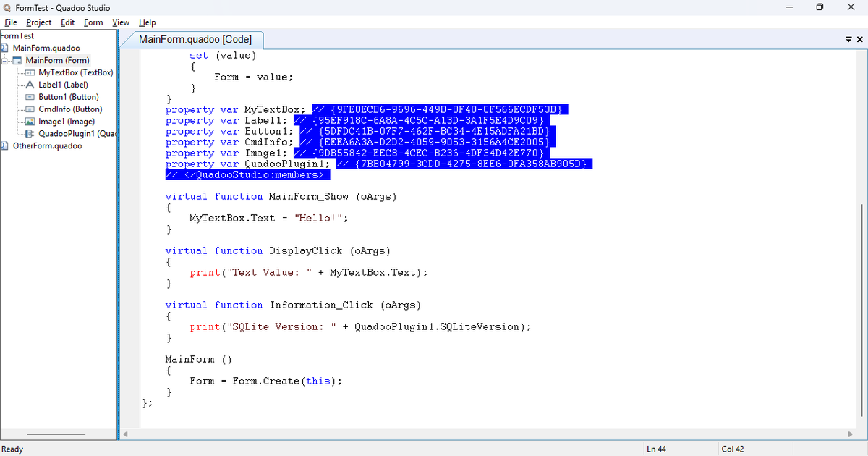This screenshot has height=456, width=868.
Task: Click the form icon beside MainForm (Form)
Action: point(18,60)
